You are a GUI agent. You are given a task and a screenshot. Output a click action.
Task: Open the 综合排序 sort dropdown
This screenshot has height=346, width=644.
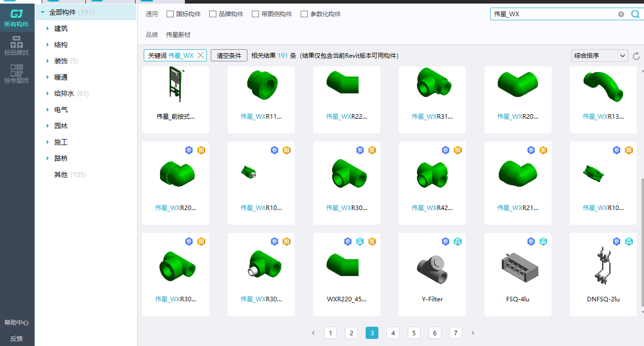600,55
